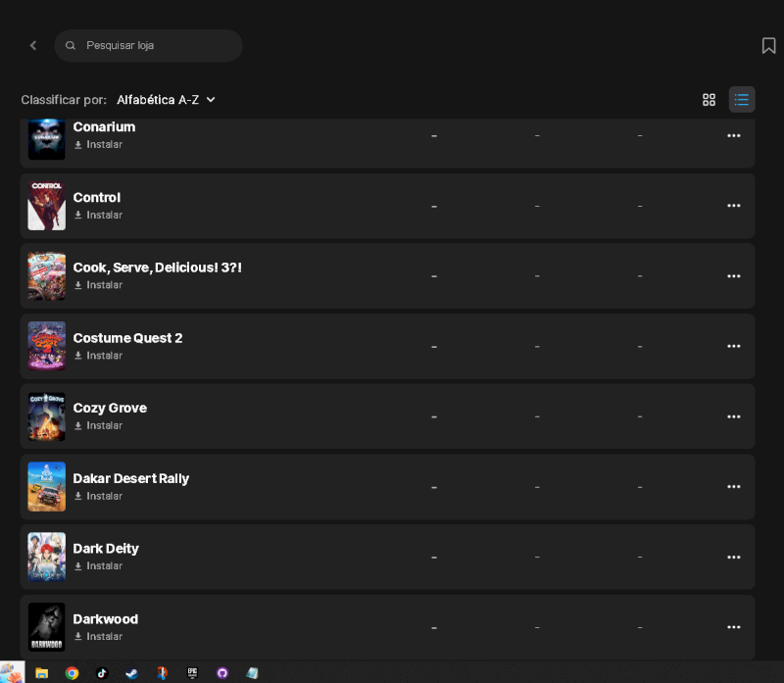This screenshot has height=683, width=784.
Task: Switch to list view
Action: pos(742,100)
